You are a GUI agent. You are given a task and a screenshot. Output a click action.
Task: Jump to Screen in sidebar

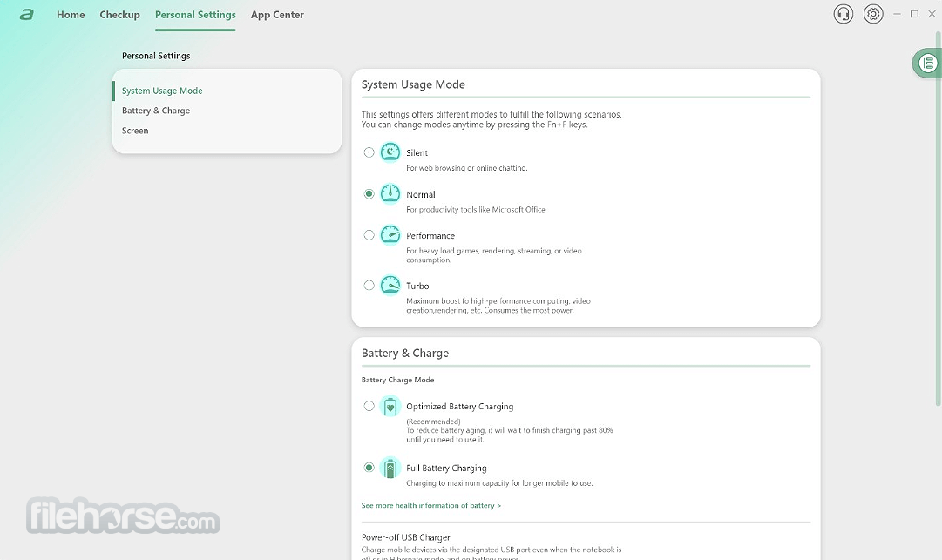[135, 131]
